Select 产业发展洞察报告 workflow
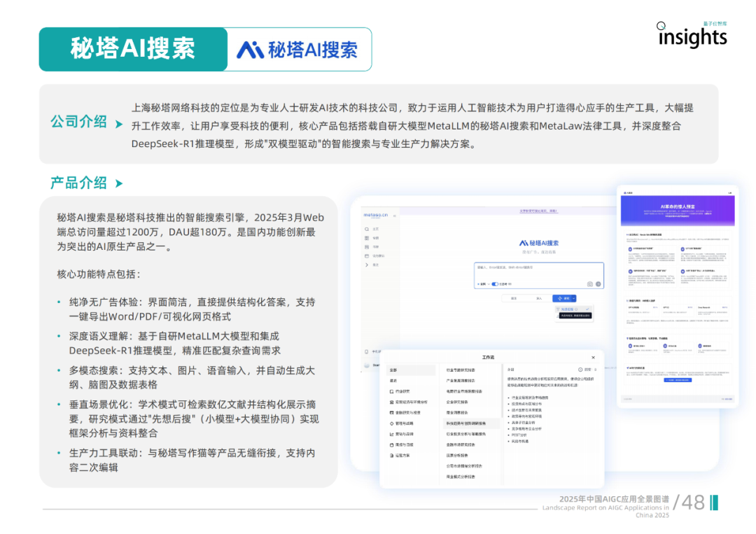The width and height of the screenshot is (756, 534). coord(461,381)
